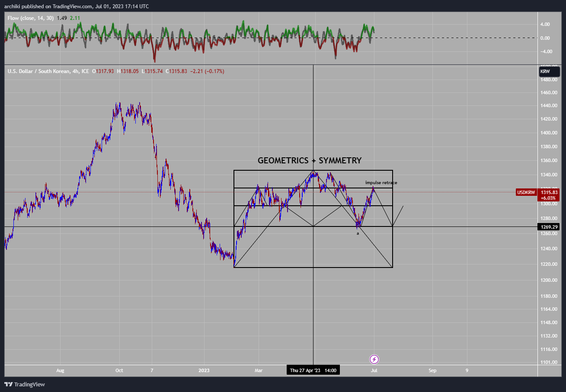Click the Aug label on the time axis
The image size is (566, 392).
pyautogui.click(x=60, y=370)
